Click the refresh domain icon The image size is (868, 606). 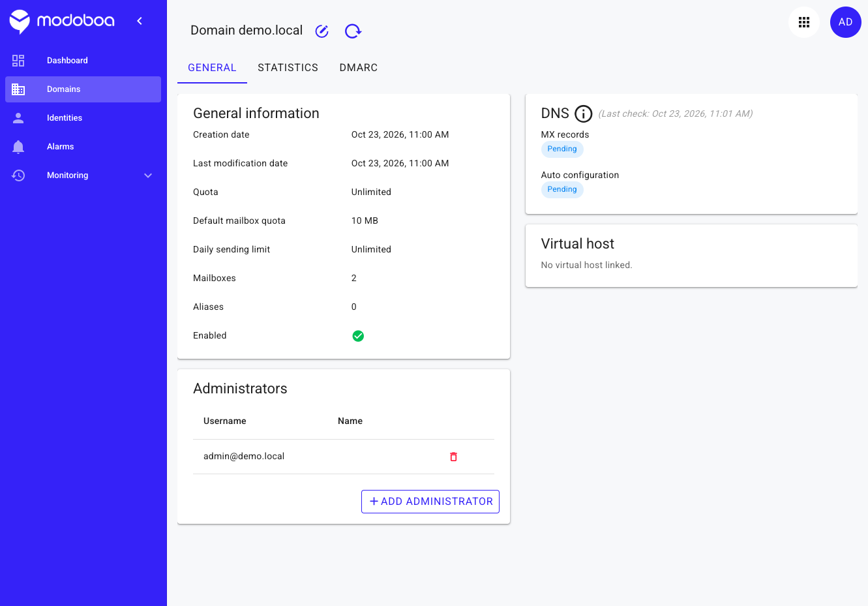tap(353, 31)
